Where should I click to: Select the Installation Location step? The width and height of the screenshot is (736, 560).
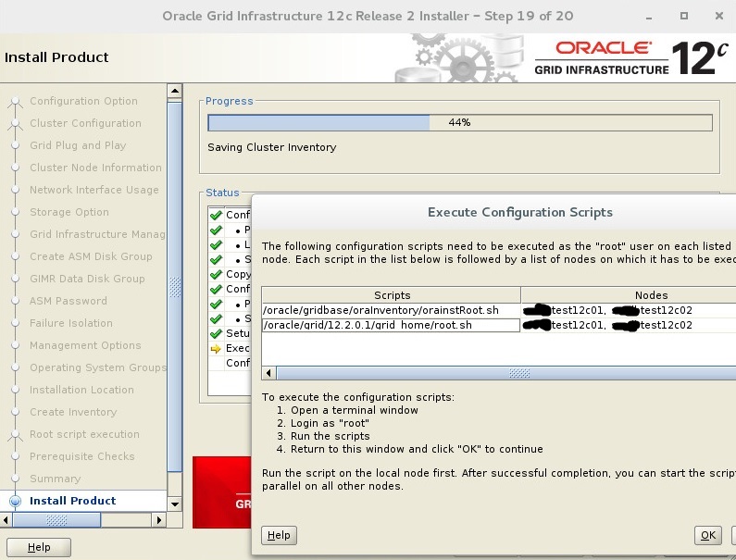tap(81, 390)
